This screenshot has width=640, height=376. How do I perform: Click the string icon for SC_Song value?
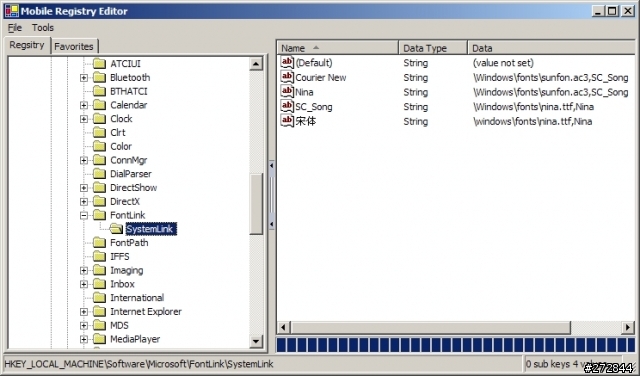(x=287, y=107)
